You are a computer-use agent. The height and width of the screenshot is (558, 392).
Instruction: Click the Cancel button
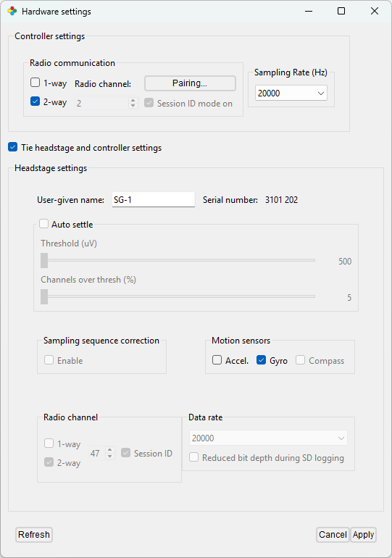tap(333, 535)
